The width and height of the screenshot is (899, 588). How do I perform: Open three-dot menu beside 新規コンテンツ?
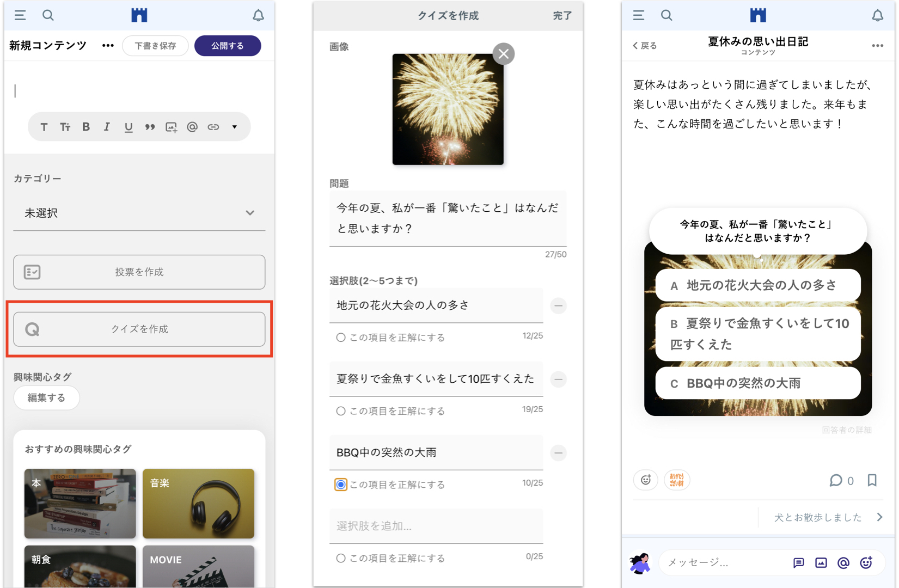tap(108, 46)
